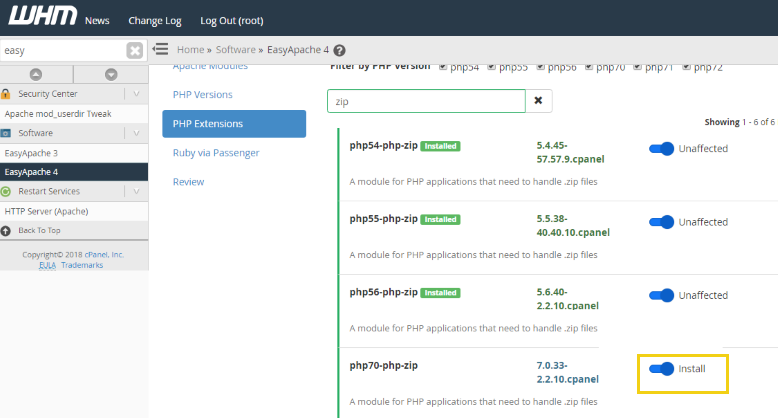Click the Showing 1 - 6 of 6 text
This screenshot has height=418, width=778.
(739, 122)
